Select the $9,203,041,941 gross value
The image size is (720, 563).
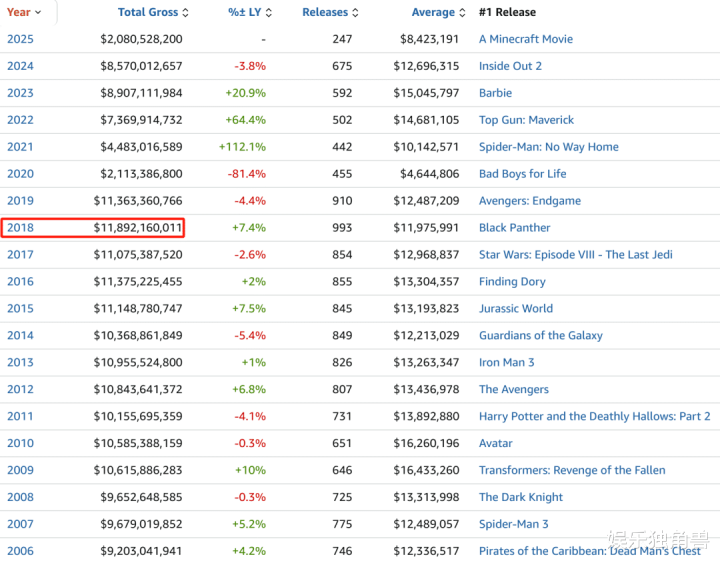pyautogui.click(x=141, y=551)
